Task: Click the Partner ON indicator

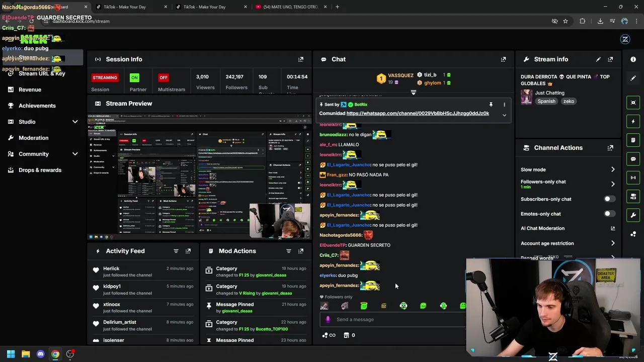Action: coord(134,77)
